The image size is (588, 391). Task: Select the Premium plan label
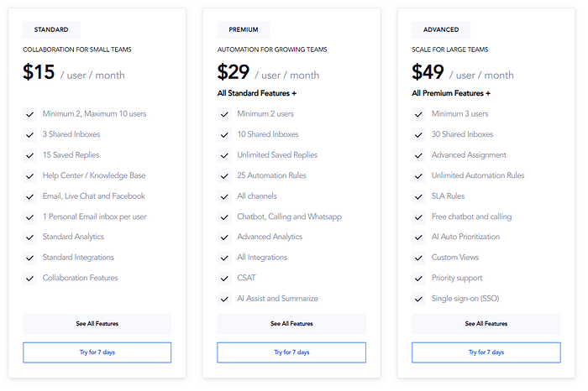[244, 30]
